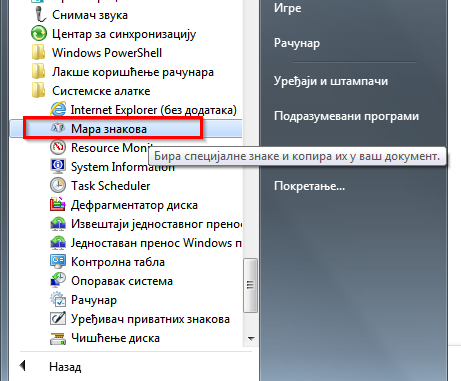Click the Task Scheduler clock icon
The height and width of the screenshot is (381, 461).
pyautogui.click(x=58, y=185)
